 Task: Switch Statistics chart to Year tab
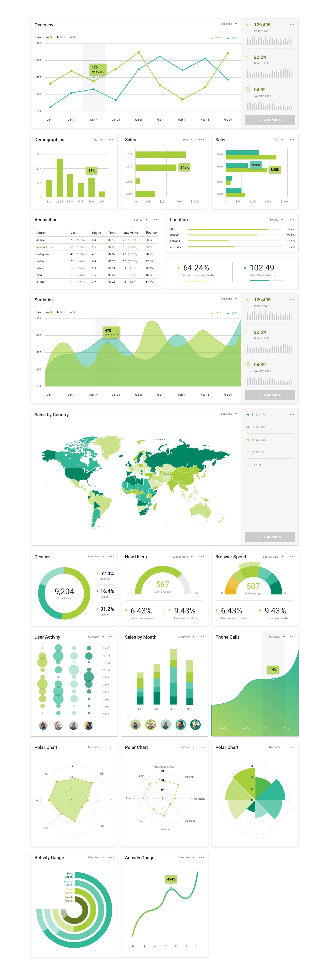click(72, 312)
